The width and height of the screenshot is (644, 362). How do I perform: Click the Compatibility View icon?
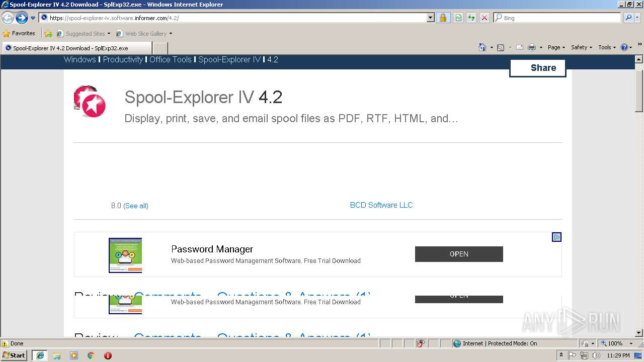pos(458,18)
